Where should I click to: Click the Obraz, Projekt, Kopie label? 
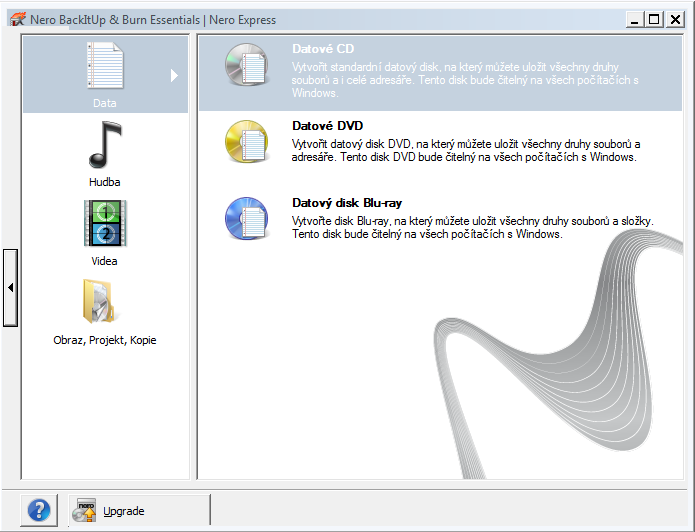pos(105,340)
